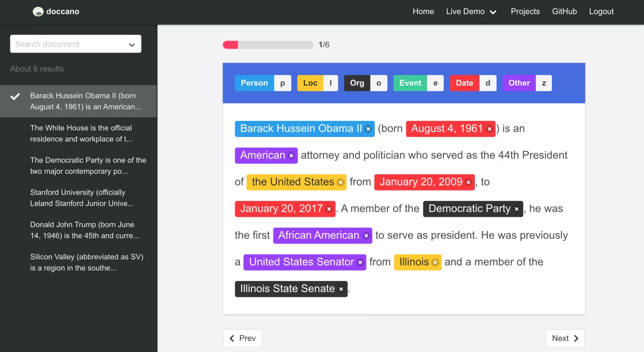Open the GitHub link
Image resolution: width=644 pixels, height=352 pixels.
[x=564, y=12]
